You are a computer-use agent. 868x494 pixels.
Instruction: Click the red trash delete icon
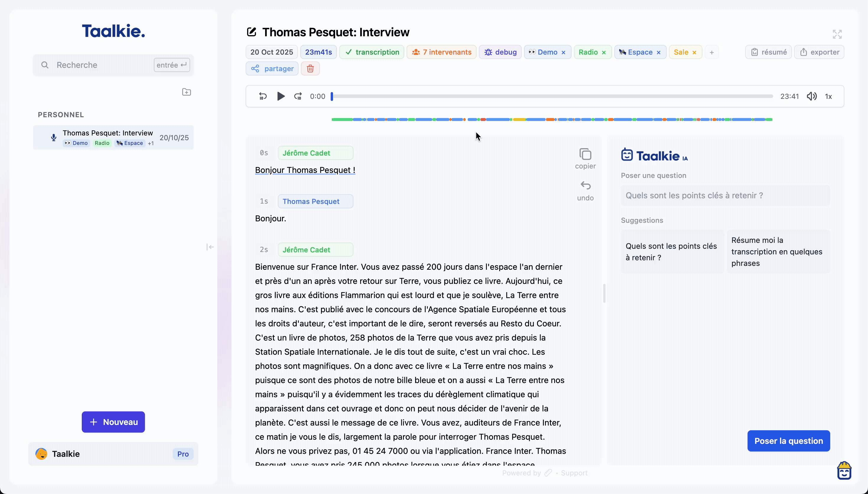click(x=310, y=68)
